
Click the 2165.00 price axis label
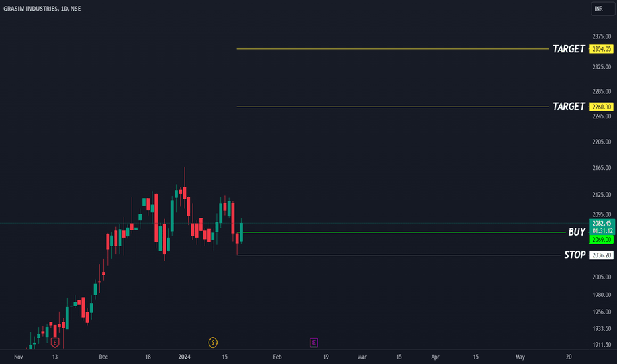602,168
